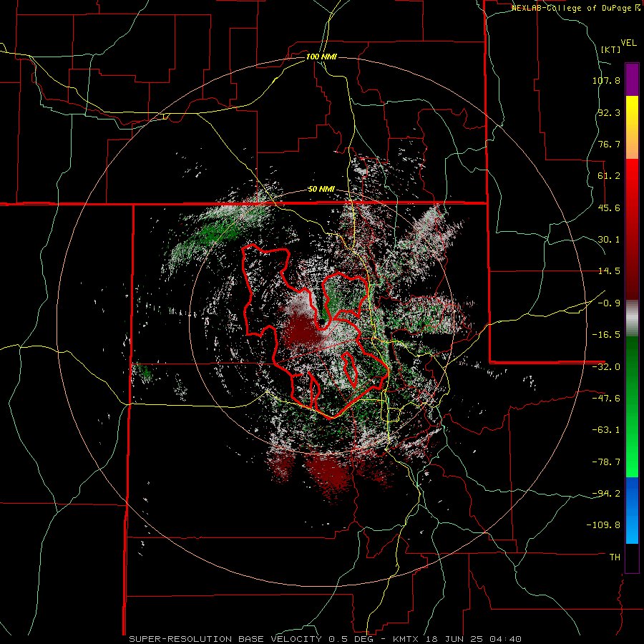Click the -16.5 velocity scale value
Viewport: 644px width, 644px height.
(606, 335)
